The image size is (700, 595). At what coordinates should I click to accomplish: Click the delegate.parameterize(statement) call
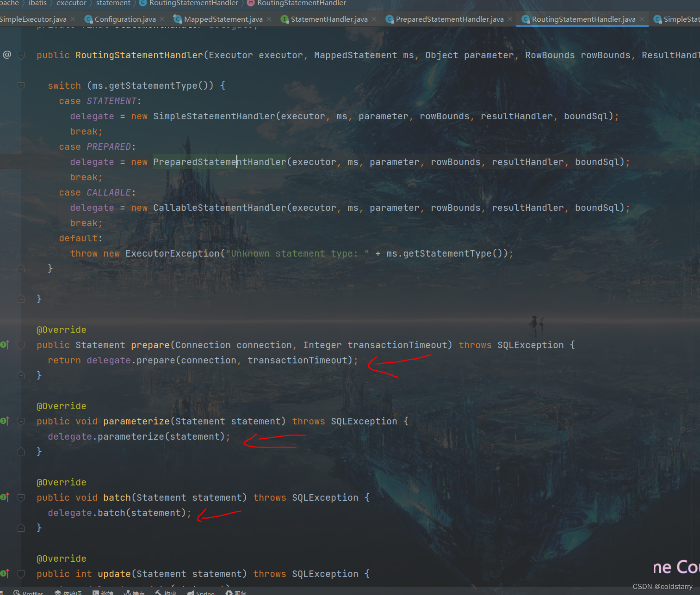click(x=136, y=436)
